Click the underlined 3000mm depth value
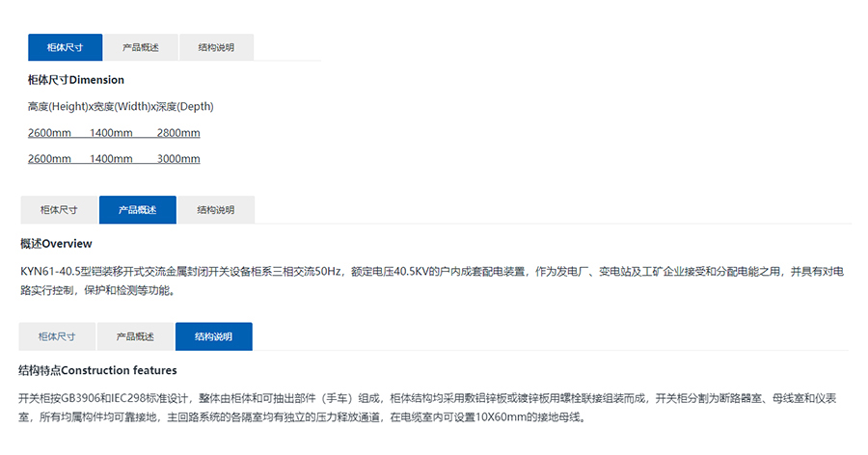868x455 pixels. coord(178,159)
